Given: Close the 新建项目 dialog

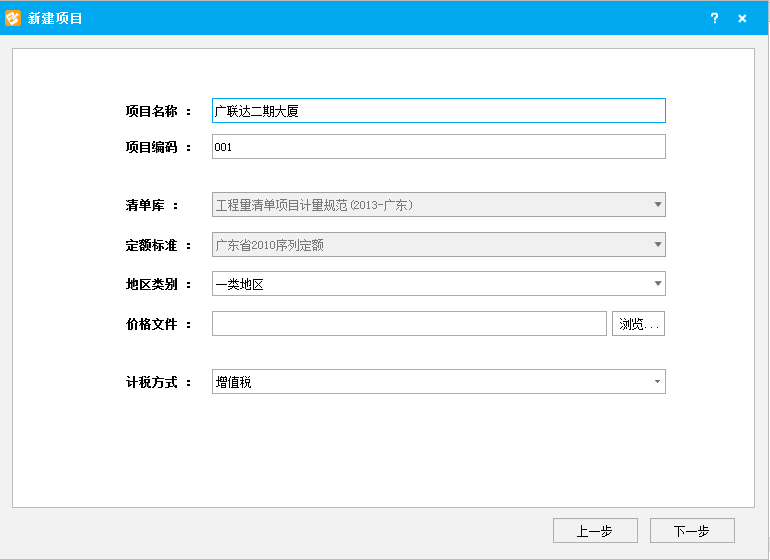Looking at the screenshot, I should [742, 18].
